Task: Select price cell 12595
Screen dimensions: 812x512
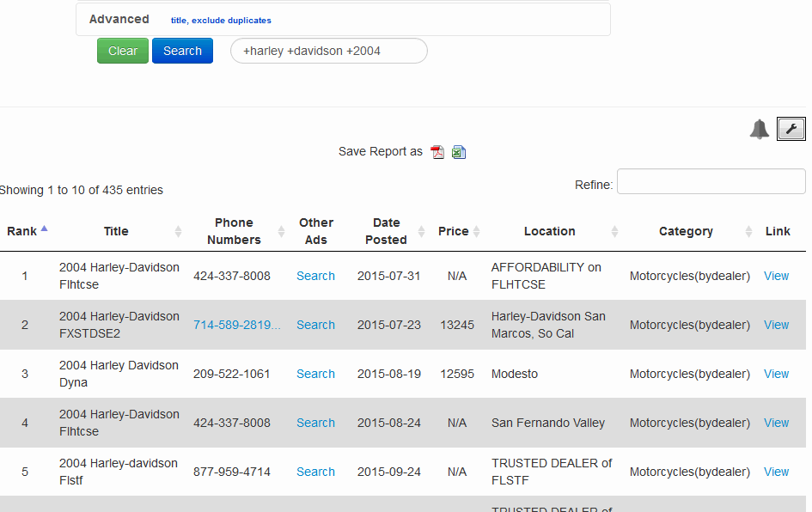Action: click(x=457, y=374)
